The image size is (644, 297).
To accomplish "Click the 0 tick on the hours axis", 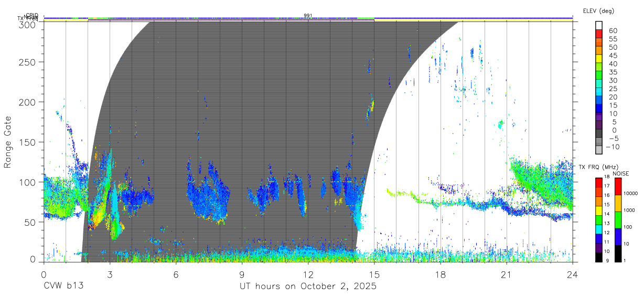I will tap(44, 274).
